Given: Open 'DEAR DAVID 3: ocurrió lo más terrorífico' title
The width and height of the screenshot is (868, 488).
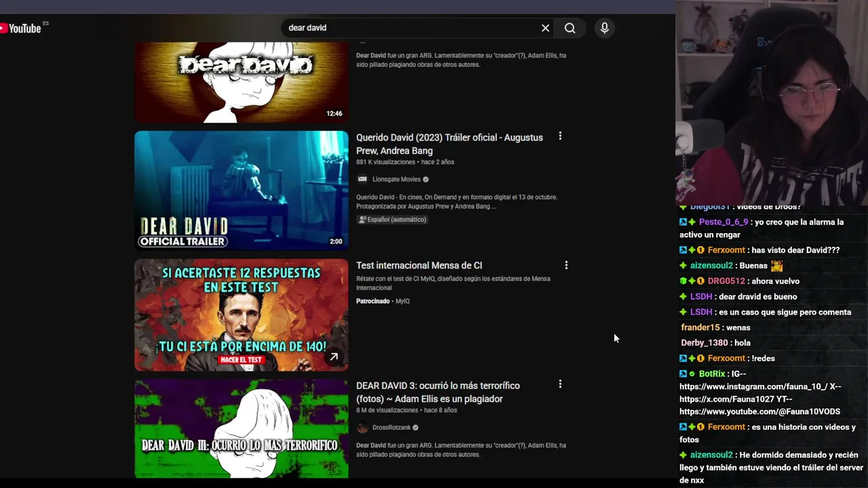Looking at the screenshot, I should pos(438,392).
